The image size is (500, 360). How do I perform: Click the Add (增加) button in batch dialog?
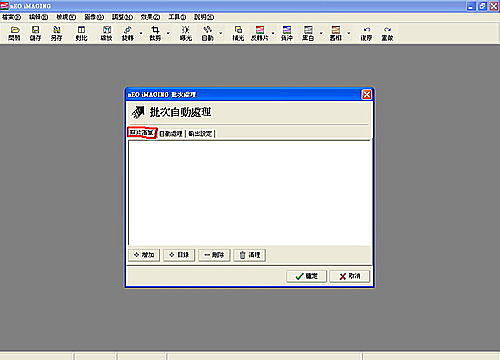(x=144, y=255)
